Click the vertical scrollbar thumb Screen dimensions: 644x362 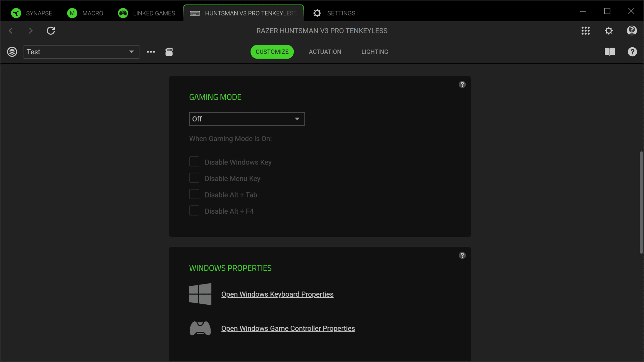[641, 202]
